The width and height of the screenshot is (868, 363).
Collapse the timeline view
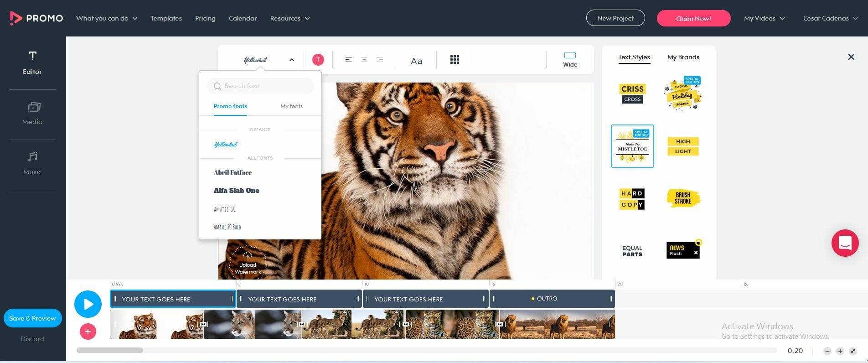point(853,351)
